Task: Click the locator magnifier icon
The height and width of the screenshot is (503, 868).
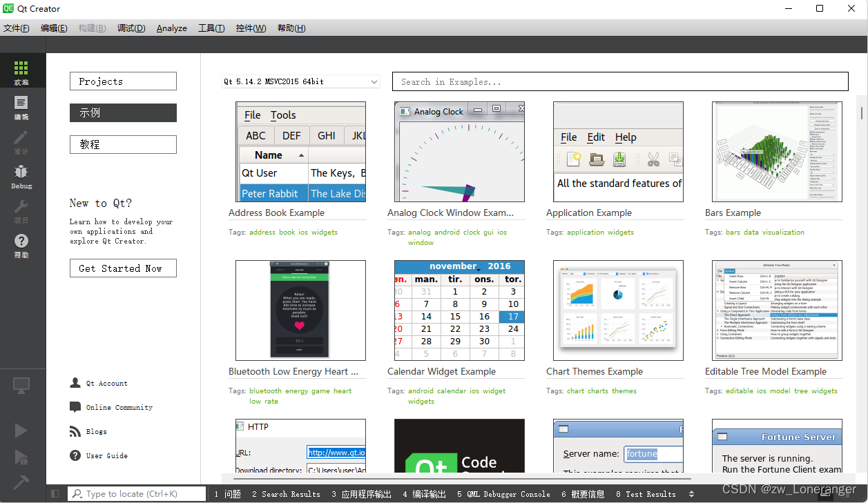Action: (77, 494)
